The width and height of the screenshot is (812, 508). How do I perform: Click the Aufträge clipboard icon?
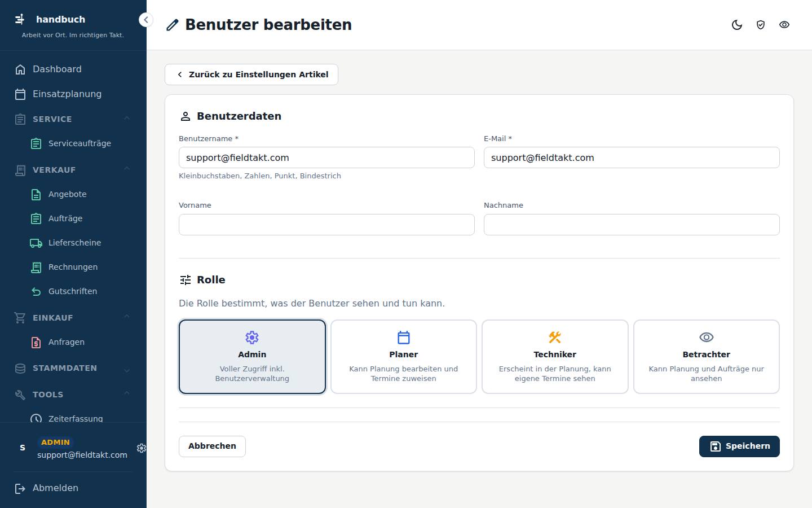(36, 218)
